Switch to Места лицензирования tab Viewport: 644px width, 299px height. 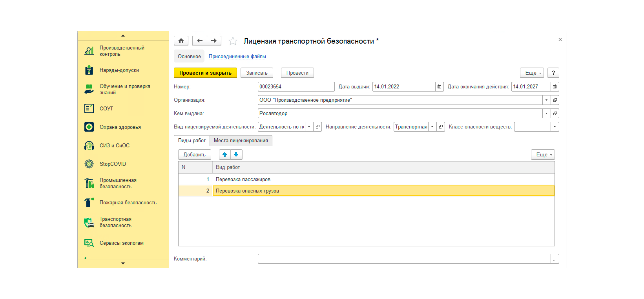(241, 141)
